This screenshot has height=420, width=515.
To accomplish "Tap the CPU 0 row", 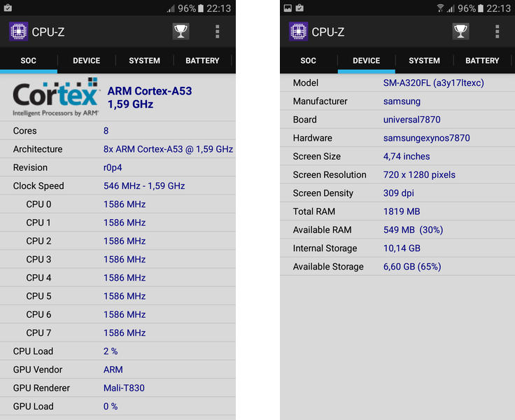I will coord(118,204).
